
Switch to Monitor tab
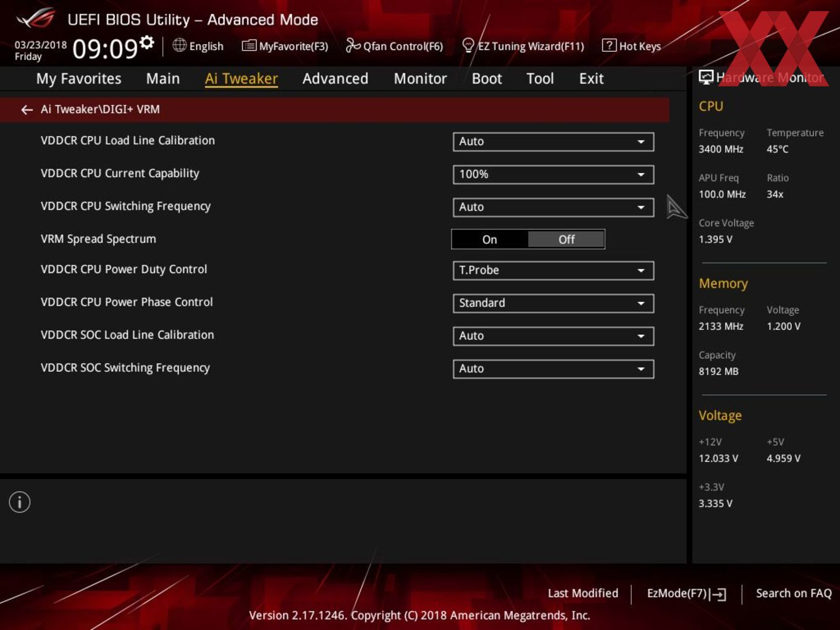point(421,78)
